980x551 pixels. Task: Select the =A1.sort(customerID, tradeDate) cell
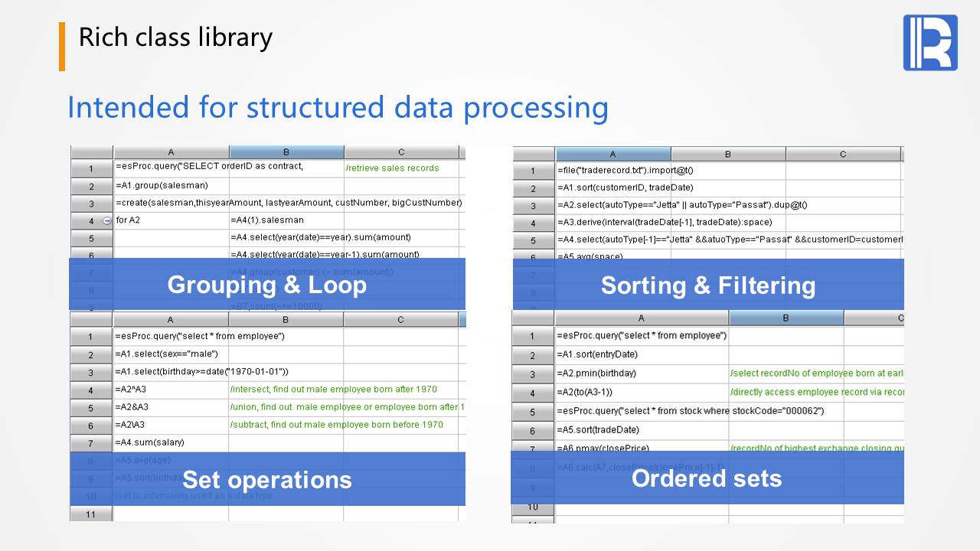[612, 187]
